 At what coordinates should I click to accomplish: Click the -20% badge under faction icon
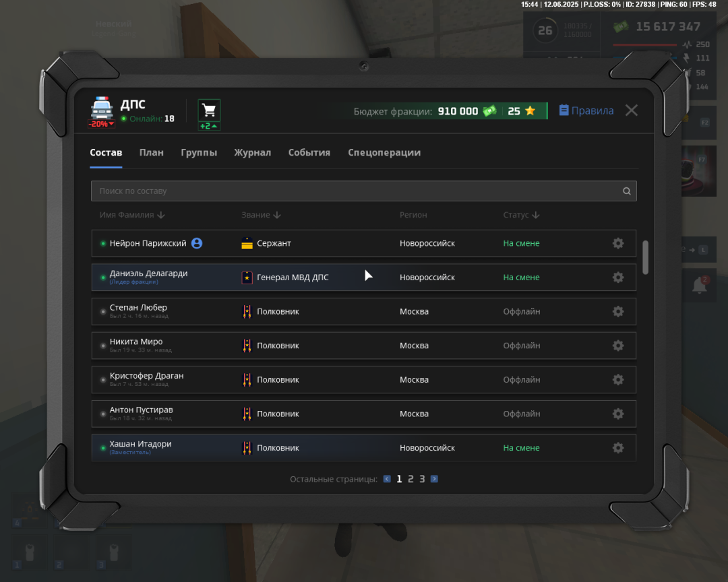101,125
